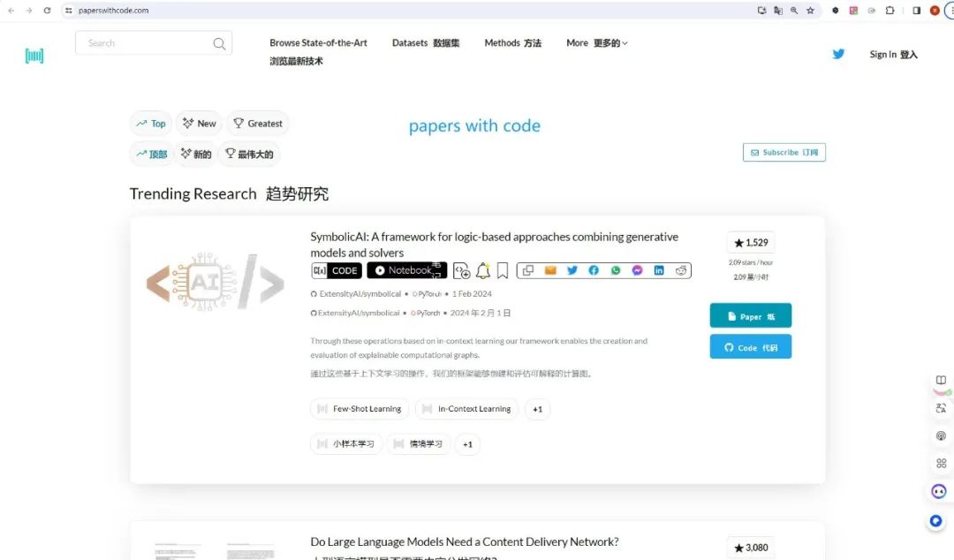
Task: Click the book reader icon in side panel
Action: (942, 380)
